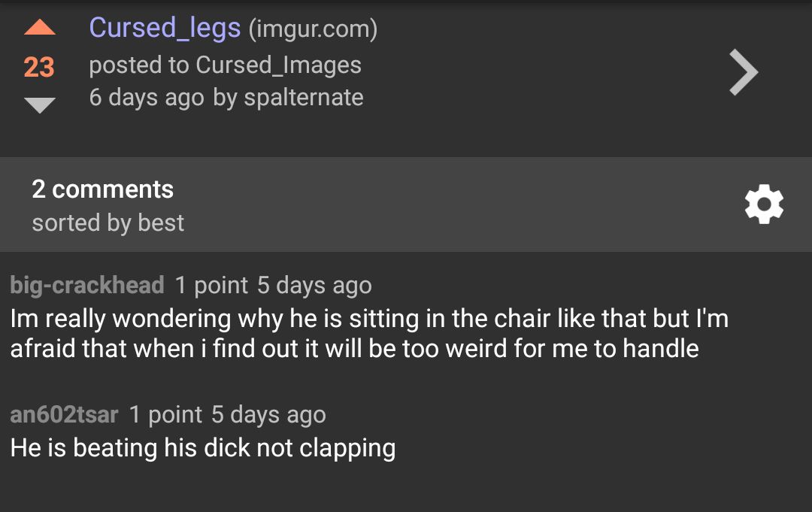
Task: Open the 'sorted by best' sort selector
Action: point(107,223)
